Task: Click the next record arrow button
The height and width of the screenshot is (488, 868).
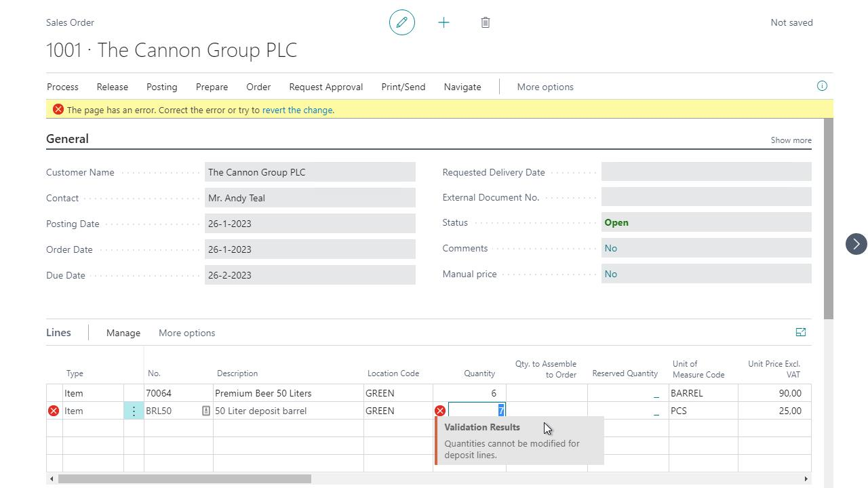Action: [856, 244]
